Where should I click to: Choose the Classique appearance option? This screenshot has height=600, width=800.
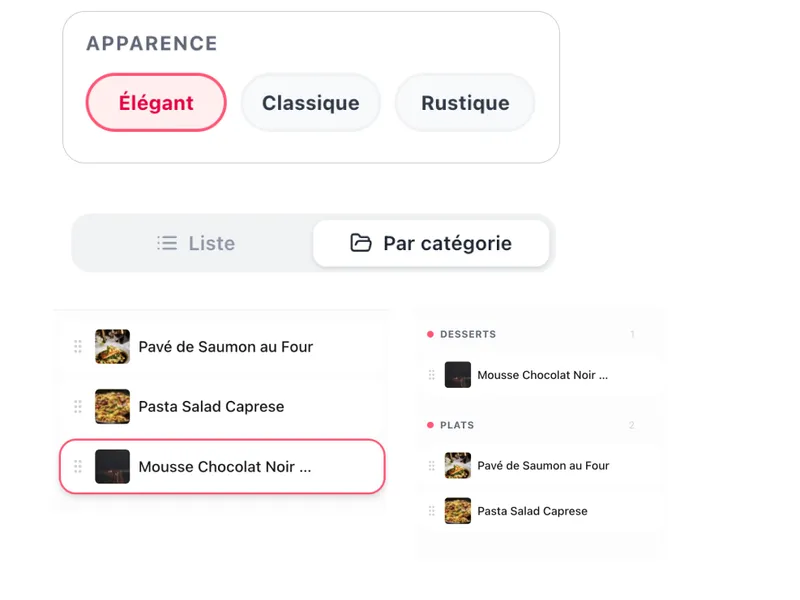(x=310, y=103)
